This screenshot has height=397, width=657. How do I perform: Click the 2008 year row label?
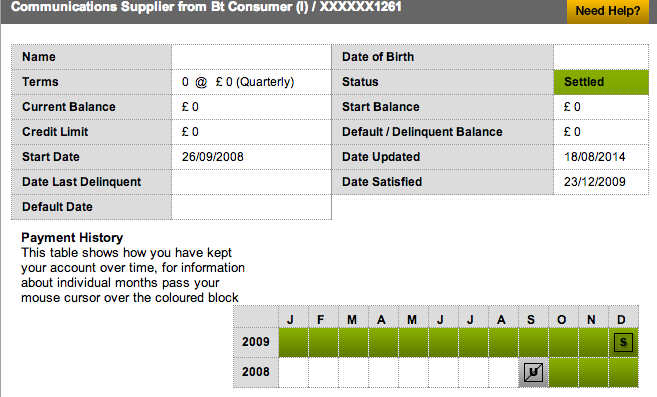[x=256, y=372]
